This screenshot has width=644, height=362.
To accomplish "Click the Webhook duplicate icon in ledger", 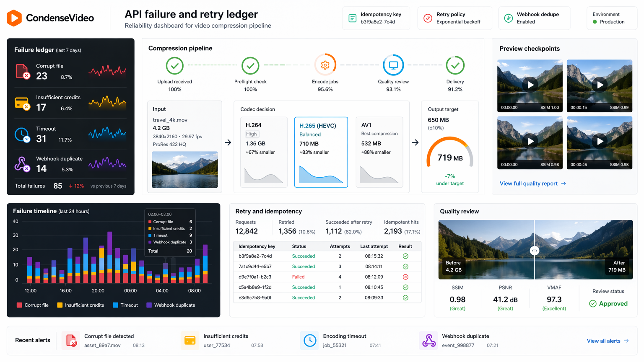I will (22, 164).
